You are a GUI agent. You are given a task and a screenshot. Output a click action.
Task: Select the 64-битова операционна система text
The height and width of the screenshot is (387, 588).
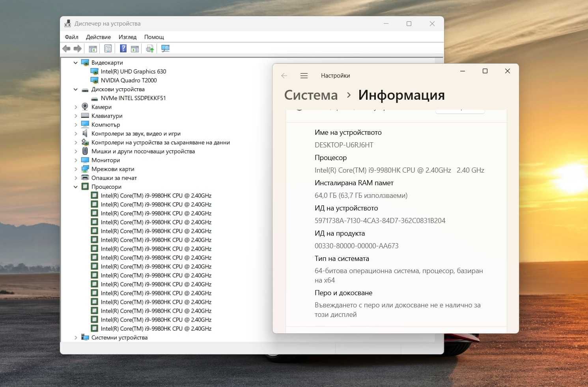[399, 275]
